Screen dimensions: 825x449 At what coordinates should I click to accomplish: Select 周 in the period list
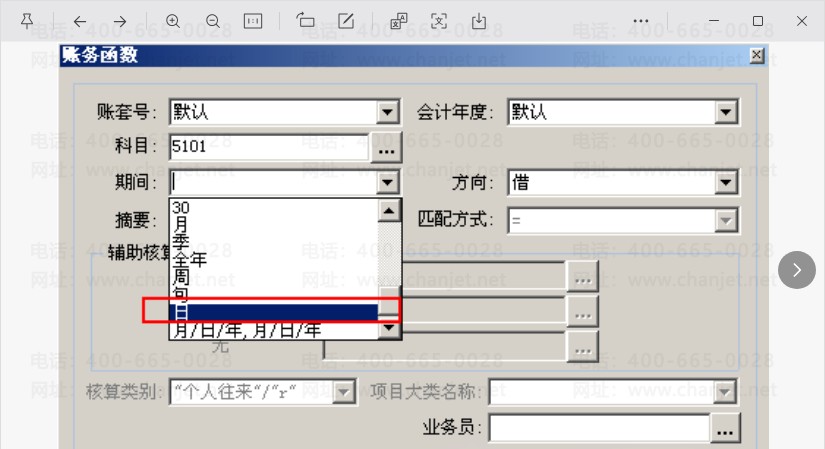274,277
